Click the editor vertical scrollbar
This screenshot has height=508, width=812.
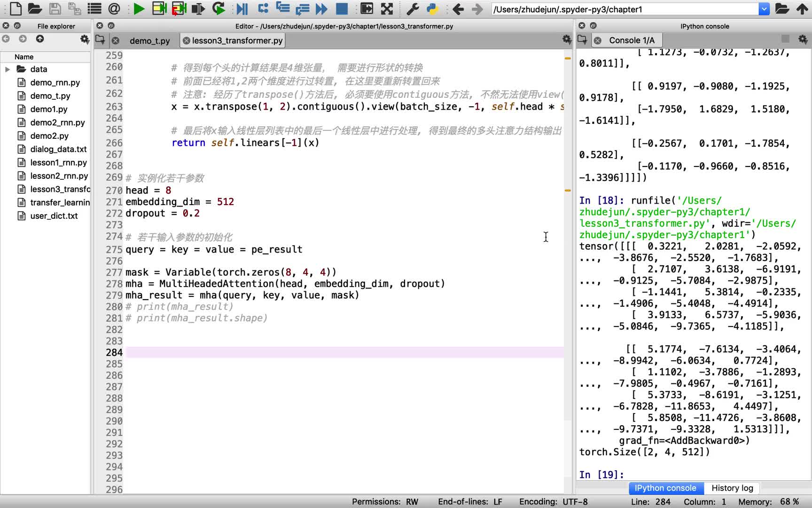(568, 272)
